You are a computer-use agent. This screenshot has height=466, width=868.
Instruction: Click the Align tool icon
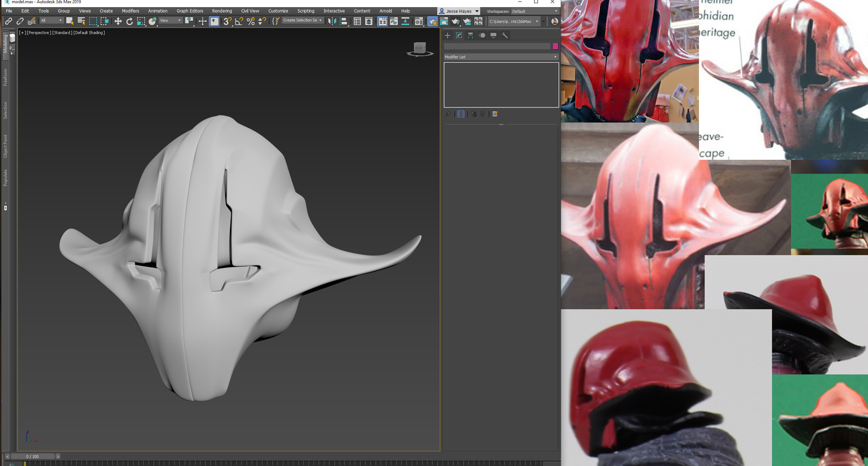point(344,21)
